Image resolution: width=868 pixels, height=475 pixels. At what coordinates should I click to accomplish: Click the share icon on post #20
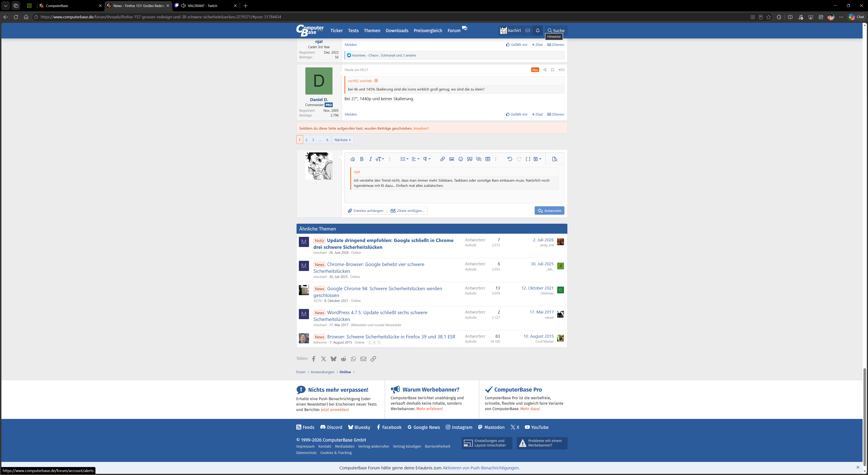[545, 70]
